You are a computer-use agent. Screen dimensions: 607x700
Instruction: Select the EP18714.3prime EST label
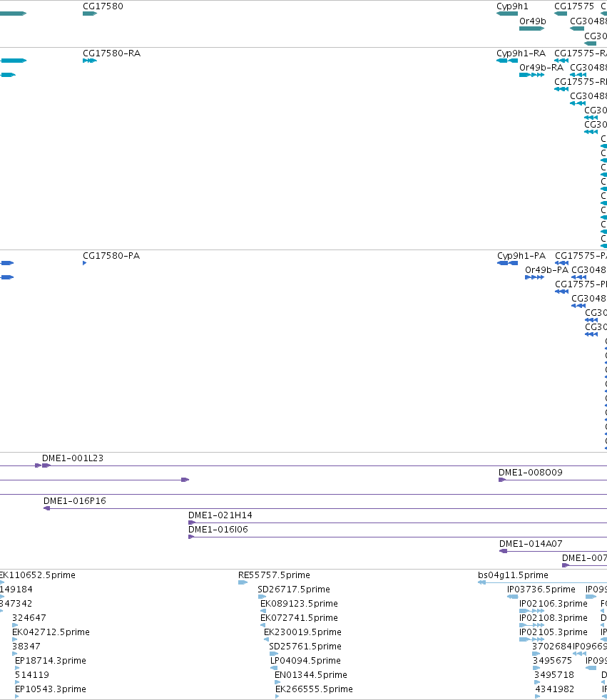click(x=51, y=661)
